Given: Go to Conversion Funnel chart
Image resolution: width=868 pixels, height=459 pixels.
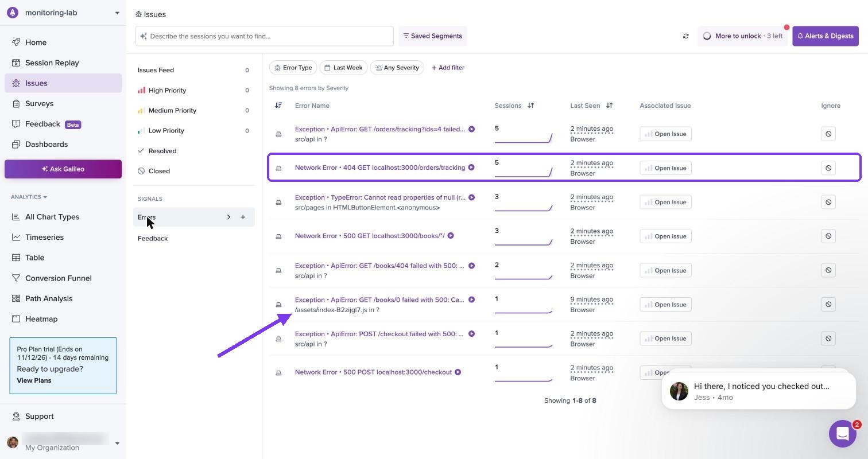Looking at the screenshot, I should coord(58,278).
